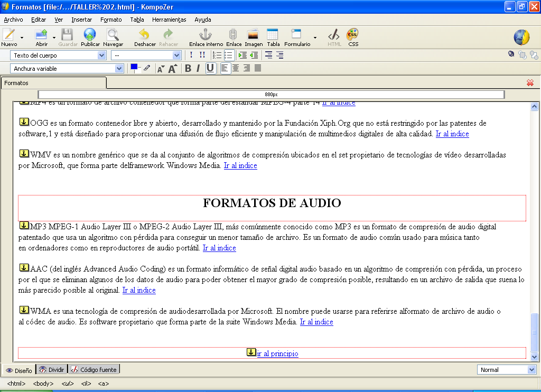The width and height of the screenshot is (541, 392).
Task: Click the definition description icon
Action: tap(280, 55)
